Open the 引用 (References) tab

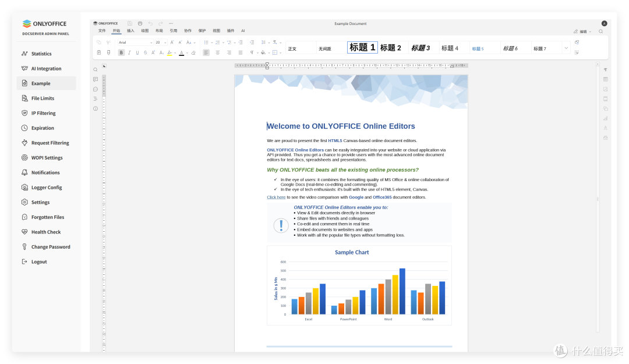[x=174, y=30]
